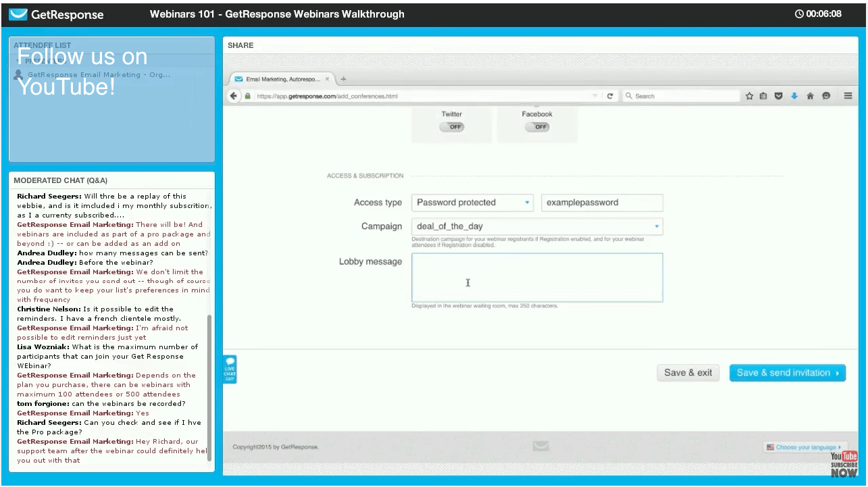The height and width of the screenshot is (487, 868).
Task: Click the reload page icon
Action: [x=610, y=96]
